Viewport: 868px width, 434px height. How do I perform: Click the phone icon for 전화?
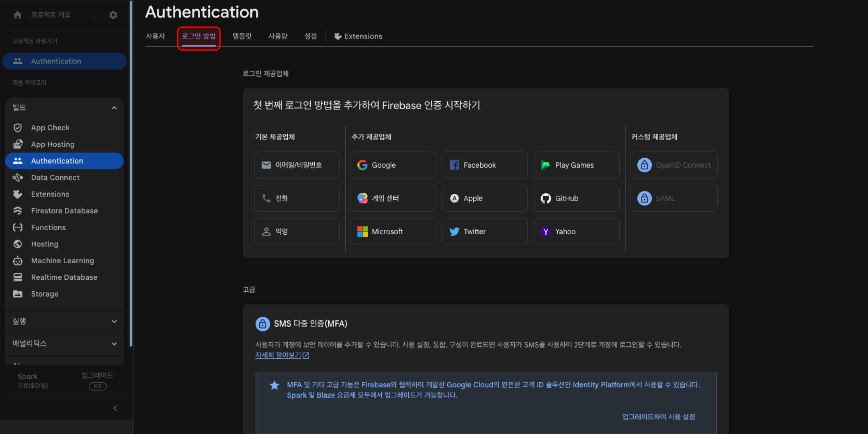click(x=266, y=198)
